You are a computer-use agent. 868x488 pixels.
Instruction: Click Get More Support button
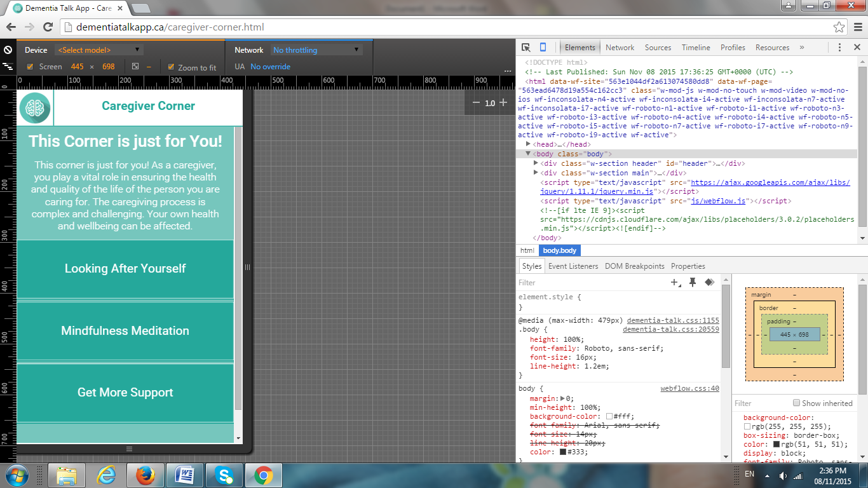(x=125, y=393)
